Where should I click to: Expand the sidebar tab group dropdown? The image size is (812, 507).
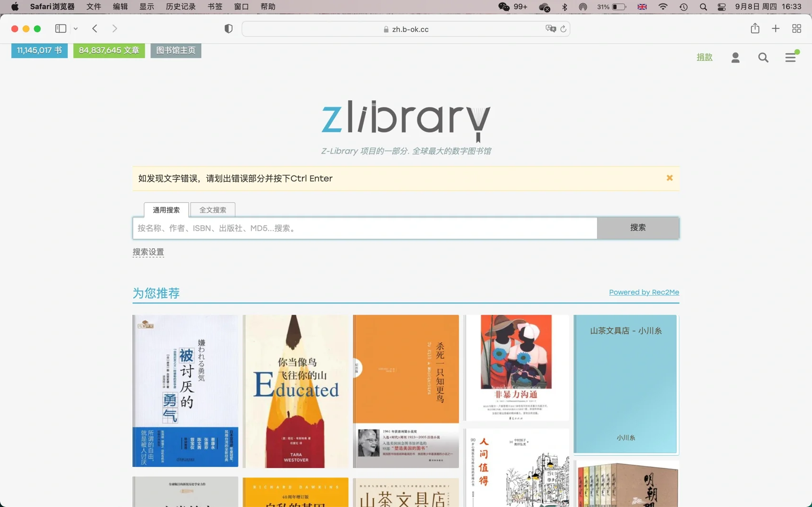point(76,29)
